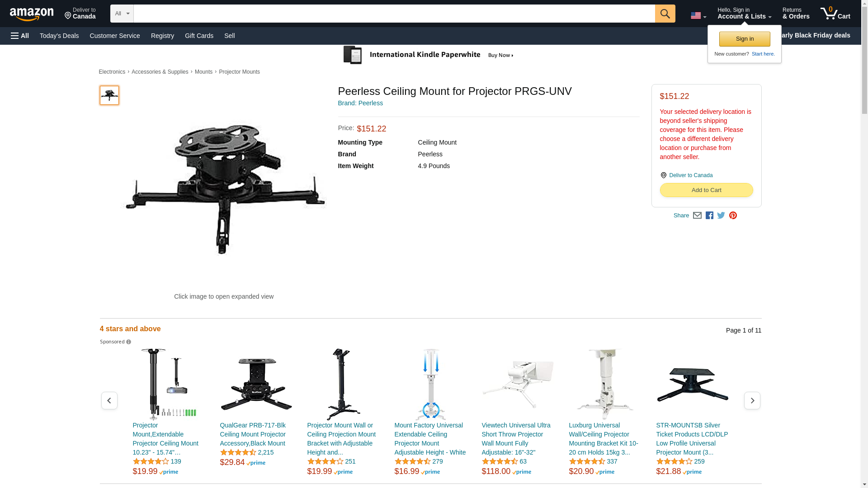868x488 pixels.
Task: Focus the Amazon search input field
Action: coord(394,14)
